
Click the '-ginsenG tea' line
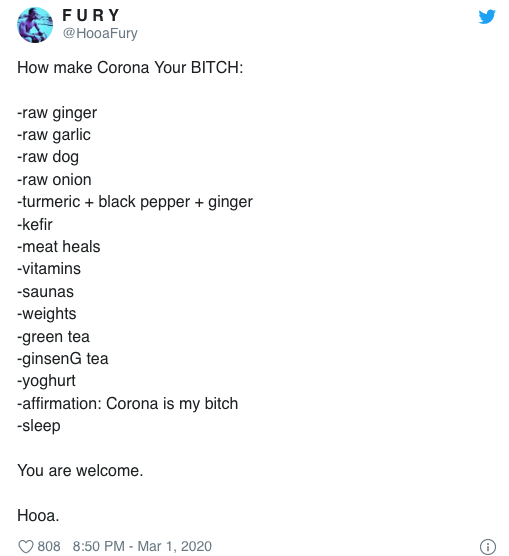click(63, 359)
